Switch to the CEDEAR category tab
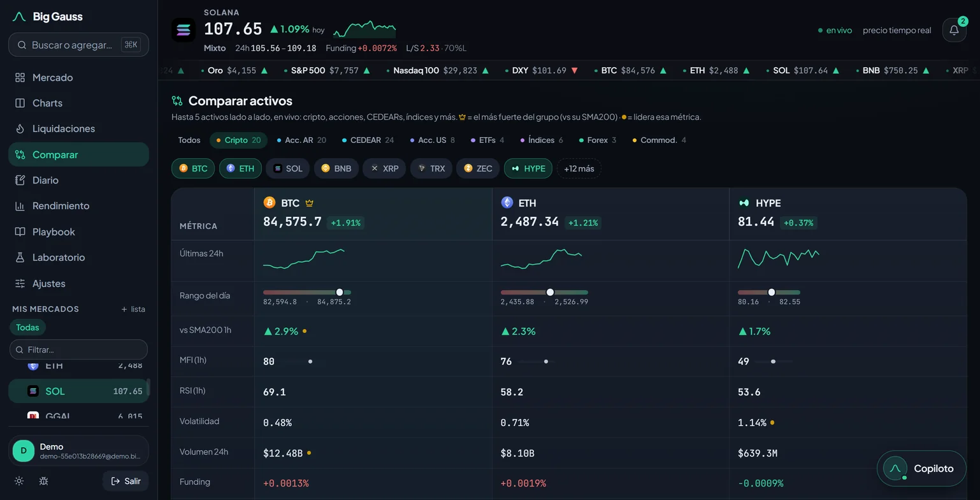This screenshot has height=500, width=980. [368, 140]
